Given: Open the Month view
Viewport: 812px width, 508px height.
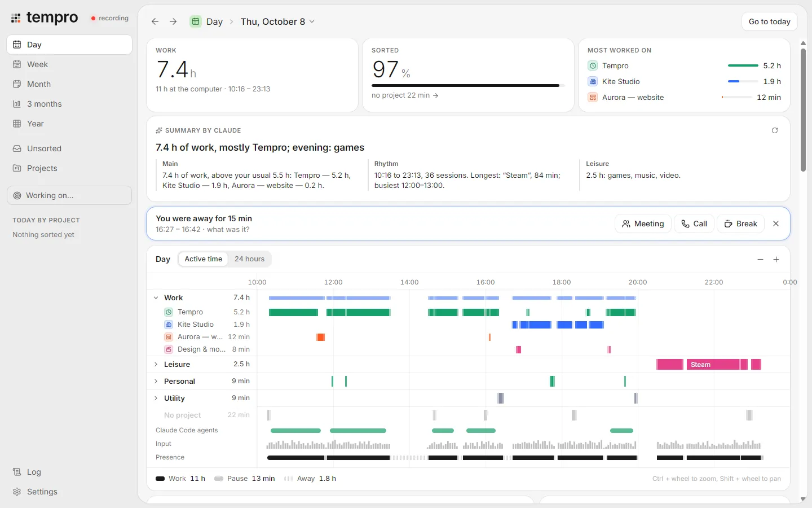Looking at the screenshot, I should point(69,84).
